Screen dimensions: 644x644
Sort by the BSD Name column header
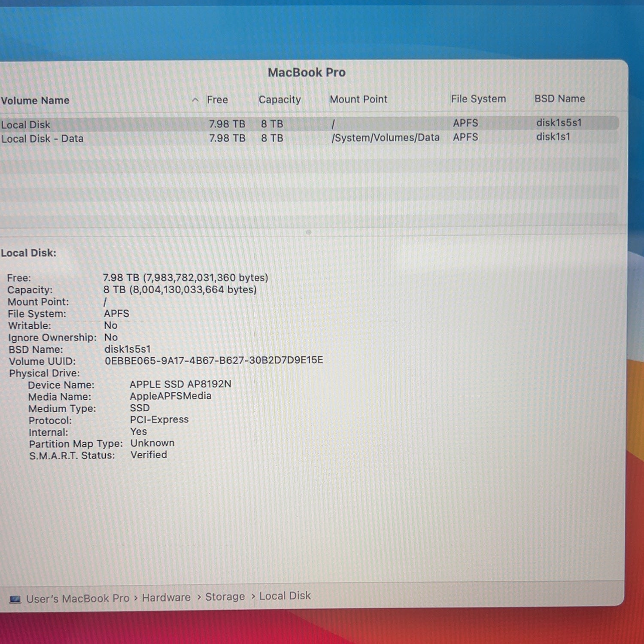pos(559,99)
